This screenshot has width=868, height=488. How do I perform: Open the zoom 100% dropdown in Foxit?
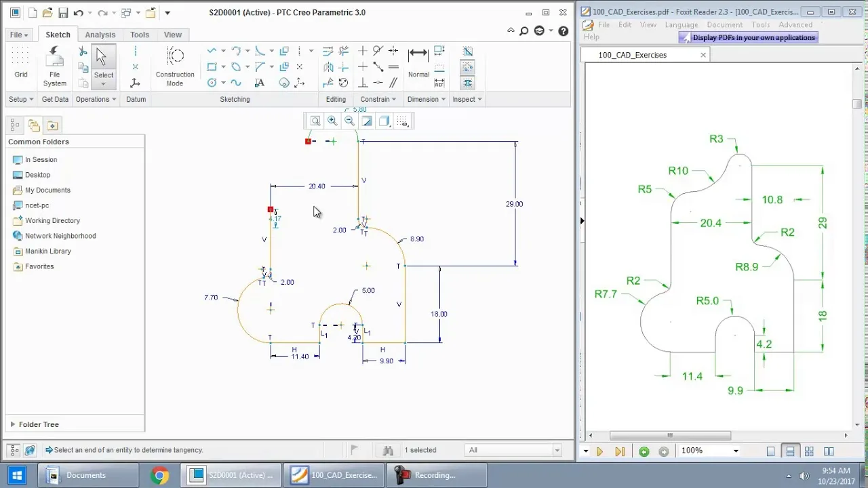[736, 451]
